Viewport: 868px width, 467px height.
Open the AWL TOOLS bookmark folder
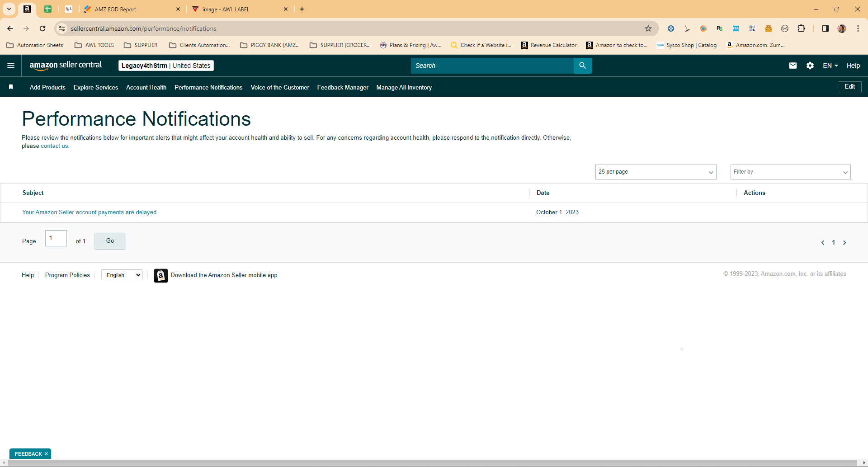(94, 45)
